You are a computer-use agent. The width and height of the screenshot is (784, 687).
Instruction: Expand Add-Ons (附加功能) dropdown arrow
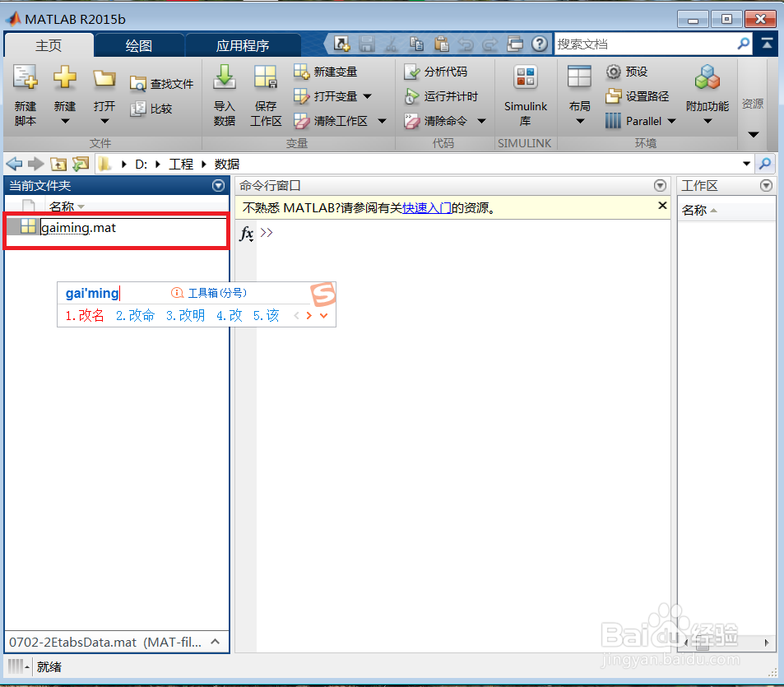[707, 121]
